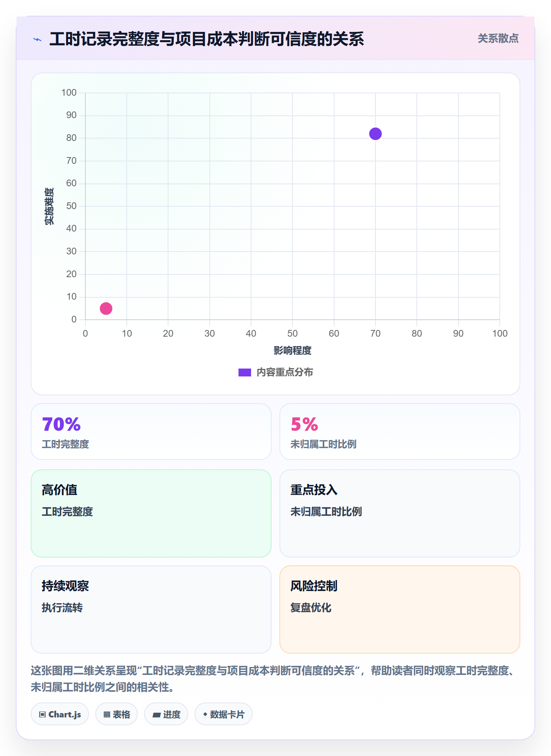Click the 数据卡片 tag chip

(x=224, y=714)
